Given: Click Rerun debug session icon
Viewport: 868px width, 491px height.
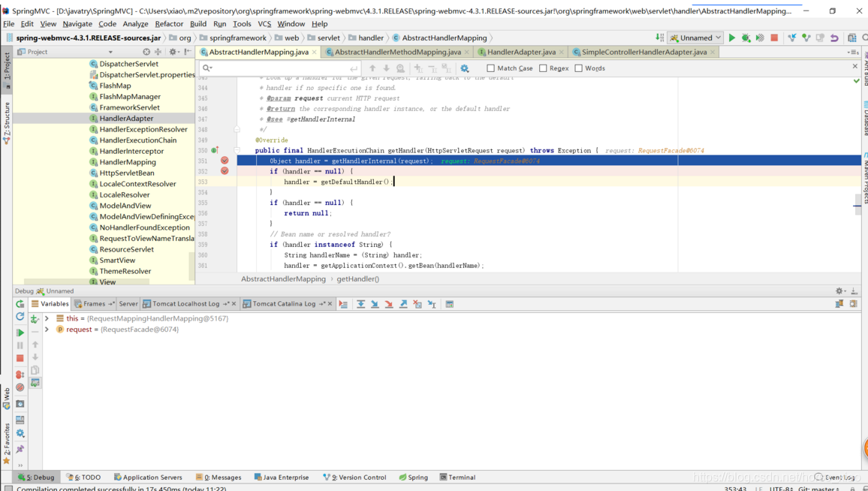Looking at the screenshot, I should 20,304.
